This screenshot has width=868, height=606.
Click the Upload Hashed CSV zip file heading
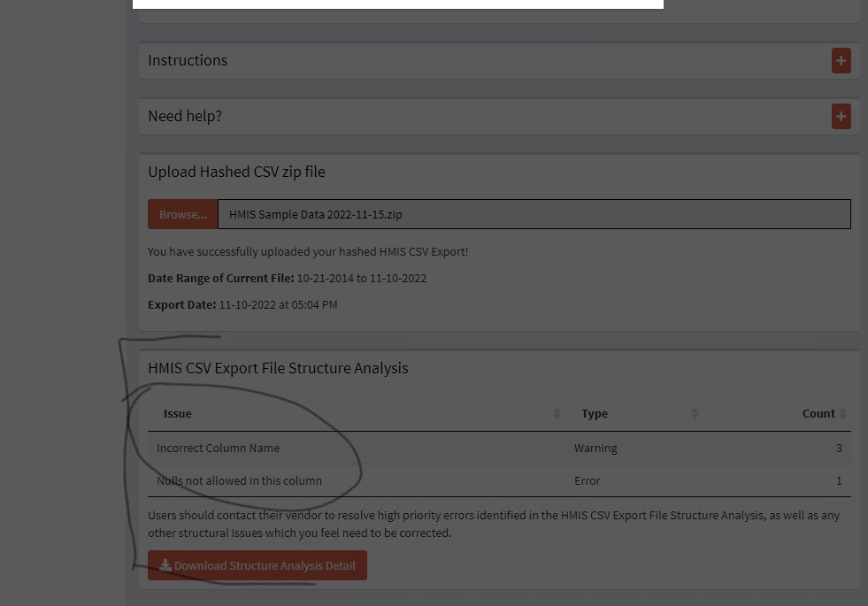click(x=236, y=172)
